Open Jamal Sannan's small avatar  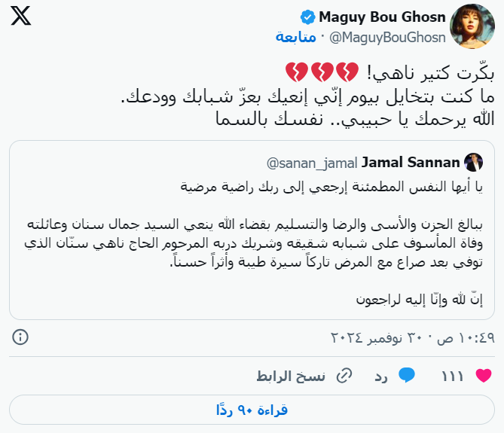click(473, 162)
